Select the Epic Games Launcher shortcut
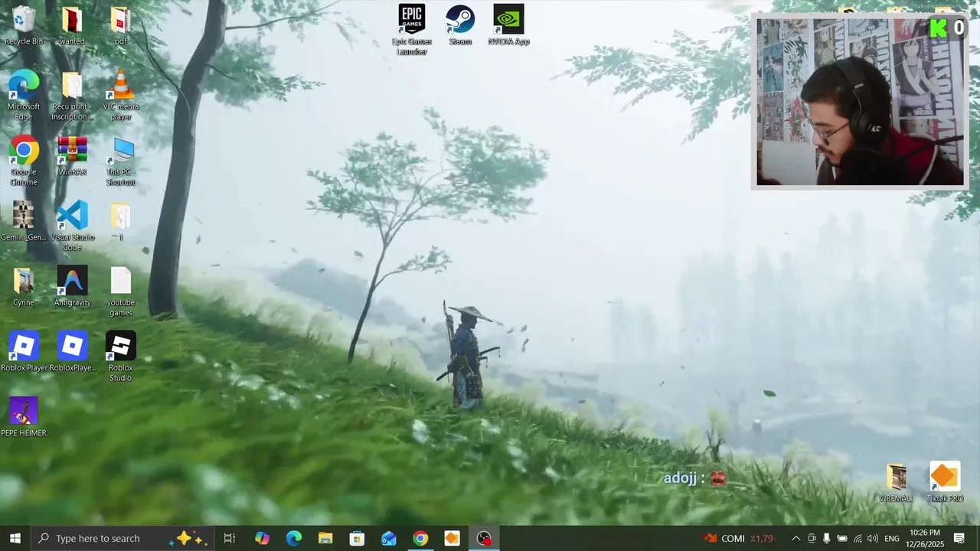980x551 pixels. 412,30
